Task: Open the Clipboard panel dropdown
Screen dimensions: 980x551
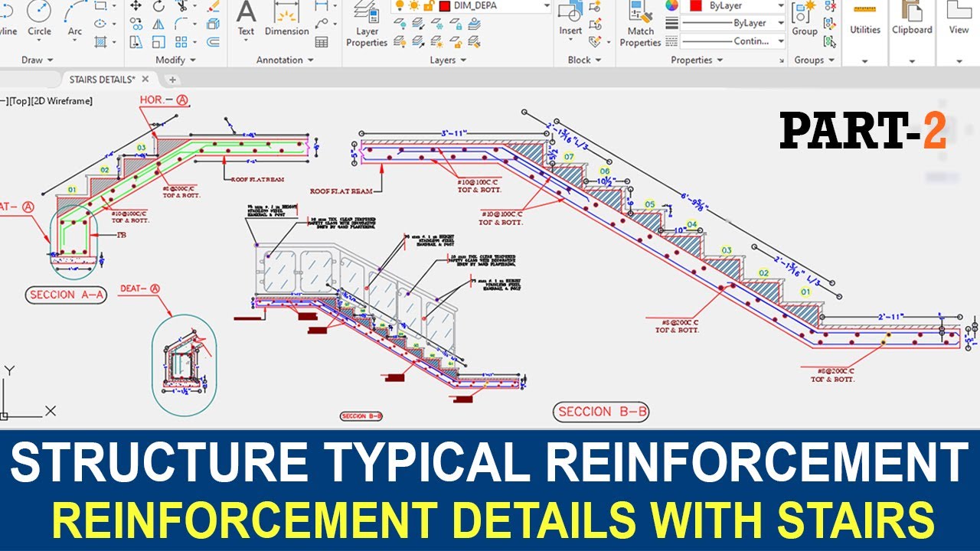Action: 912,61
